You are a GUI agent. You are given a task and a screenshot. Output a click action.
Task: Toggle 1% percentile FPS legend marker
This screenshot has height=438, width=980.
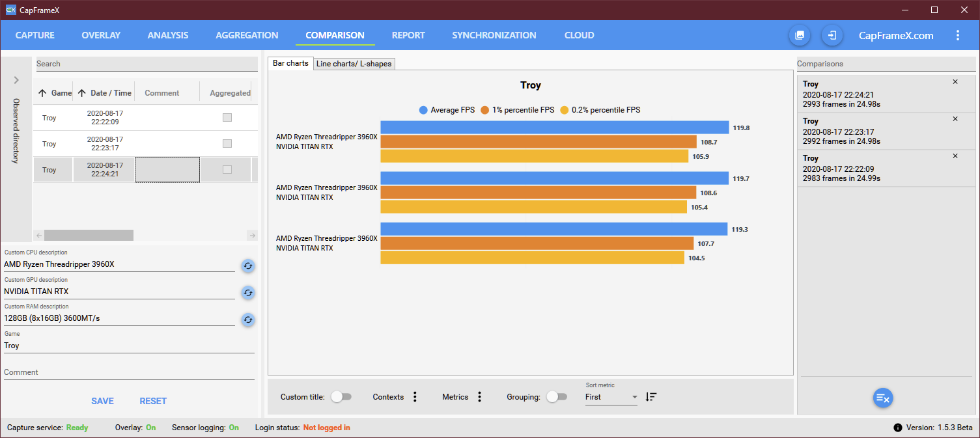pos(484,110)
